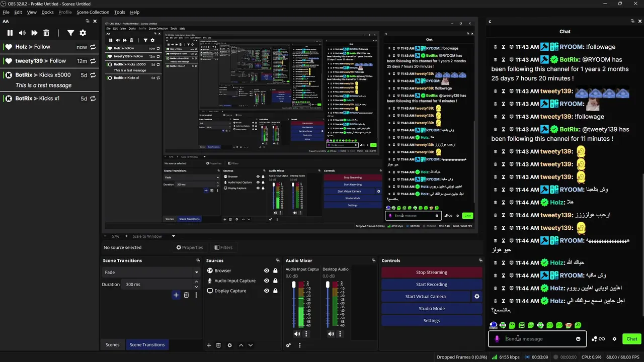Open source properties gear in Sources toolbar
This screenshot has width=644, height=362.
(230, 345)
